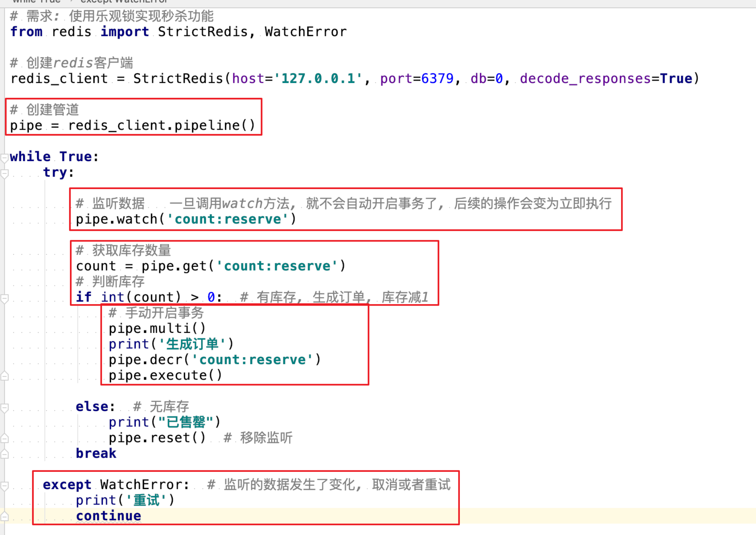
Task: Click the WatchError import identifier
Action: click(305, 32)
